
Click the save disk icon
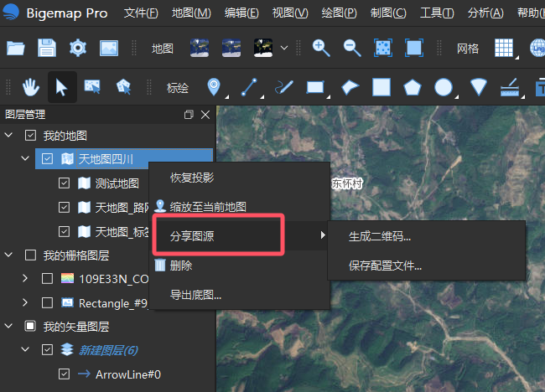point(47,48)
